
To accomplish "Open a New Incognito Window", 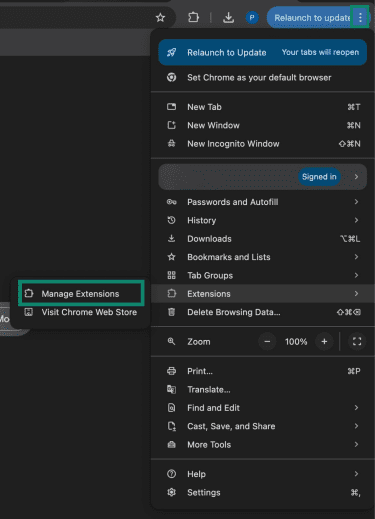I will pos(263,144).
